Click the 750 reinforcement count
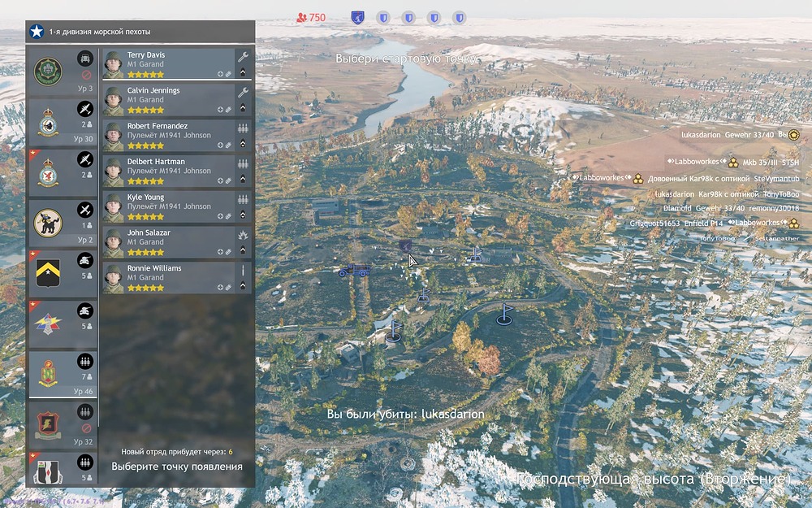The image size is (812, 508). (317, 18)
